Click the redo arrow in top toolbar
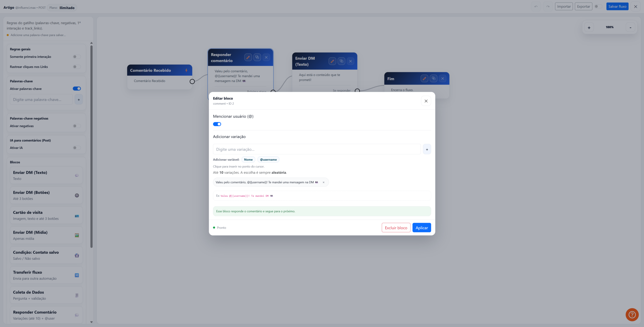644x327 pixels. click(x=548, y=7)
